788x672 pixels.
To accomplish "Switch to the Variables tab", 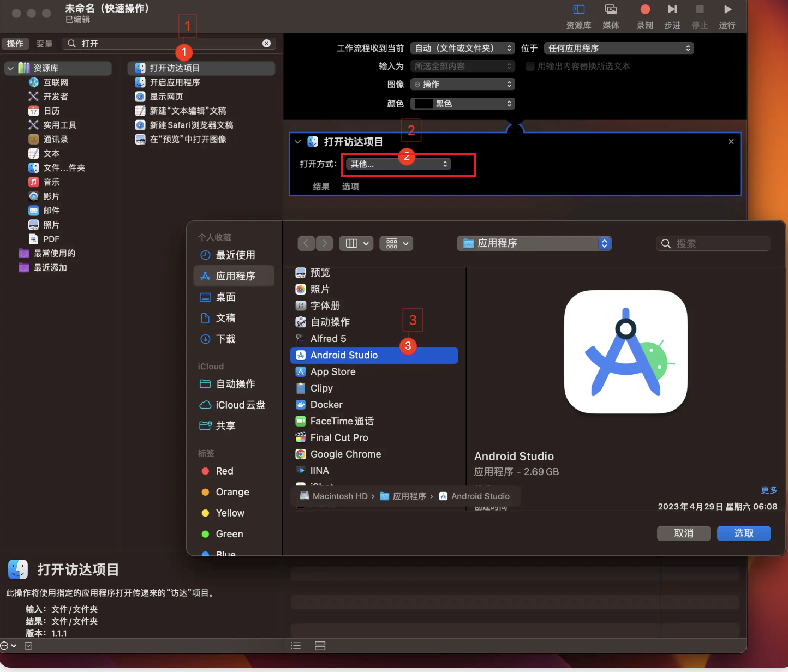I will click(44, 44).
